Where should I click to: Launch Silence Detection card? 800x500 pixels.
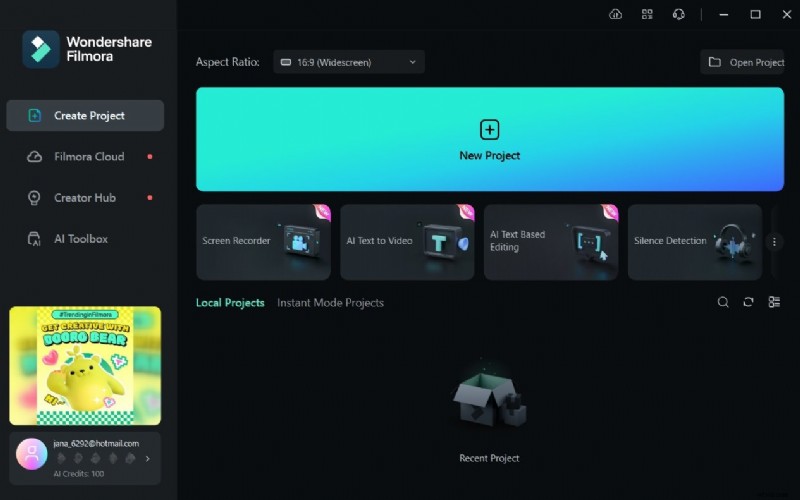(695, 242)
